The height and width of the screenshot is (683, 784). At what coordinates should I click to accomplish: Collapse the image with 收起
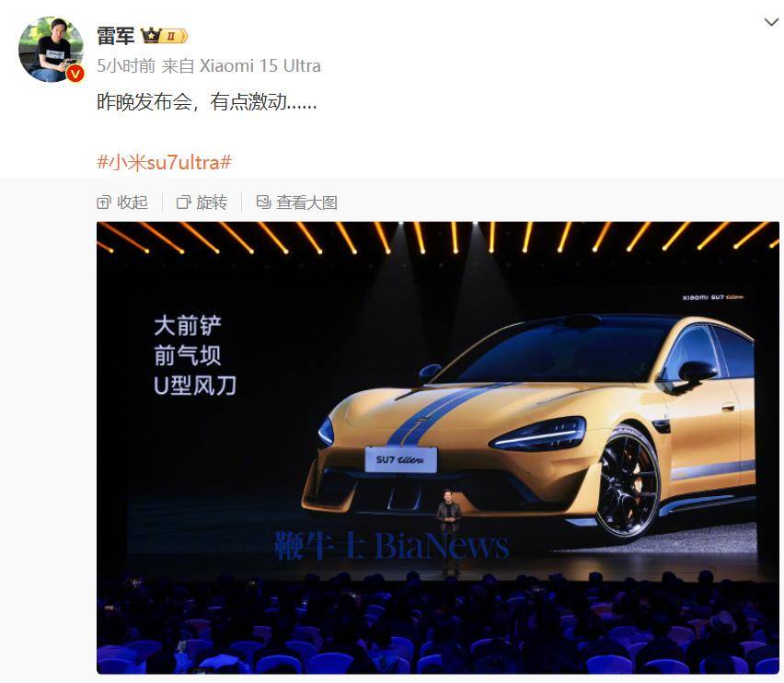(122, 203)
